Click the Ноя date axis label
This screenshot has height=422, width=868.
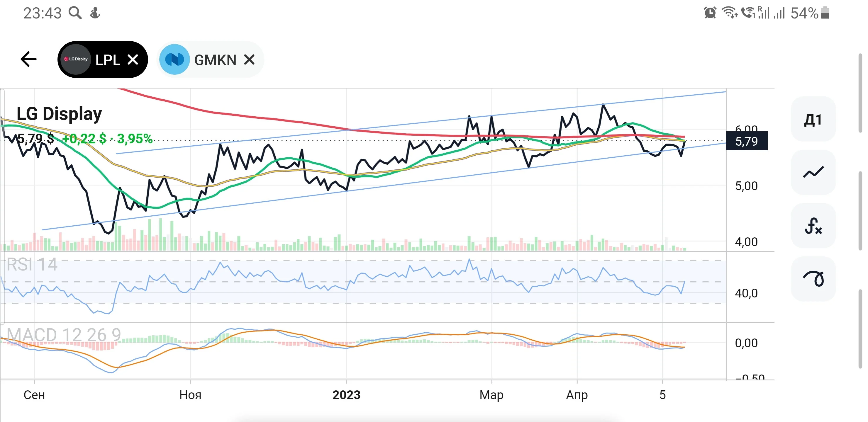190,395
